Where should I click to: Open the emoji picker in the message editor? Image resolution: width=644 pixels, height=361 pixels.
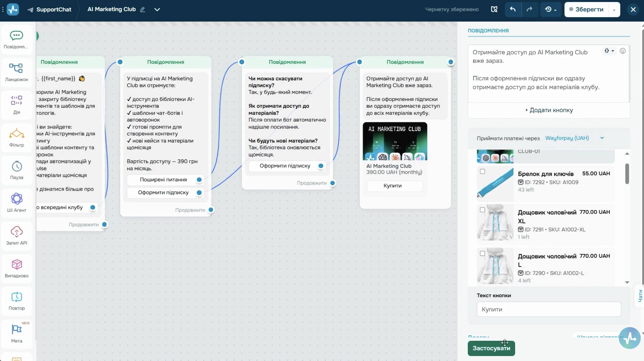[623, 51]
